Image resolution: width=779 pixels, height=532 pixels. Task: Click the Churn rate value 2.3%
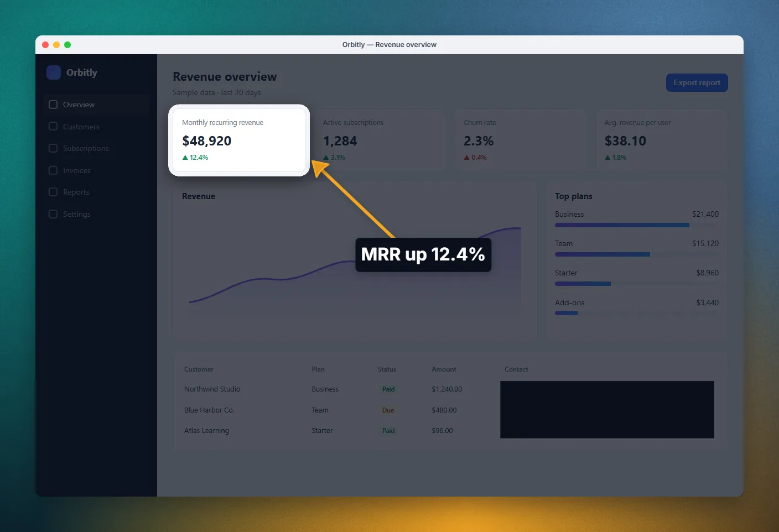click(x=479, y=141)
